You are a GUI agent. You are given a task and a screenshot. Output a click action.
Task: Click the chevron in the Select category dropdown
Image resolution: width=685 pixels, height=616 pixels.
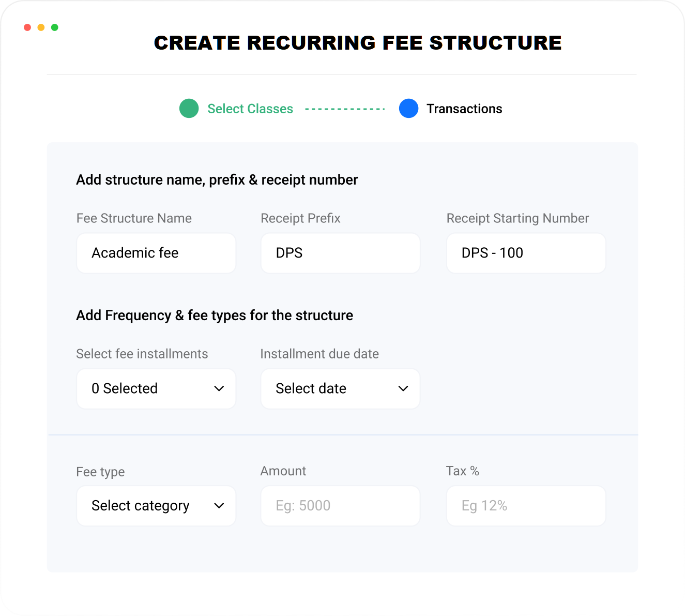click(219, 506)
